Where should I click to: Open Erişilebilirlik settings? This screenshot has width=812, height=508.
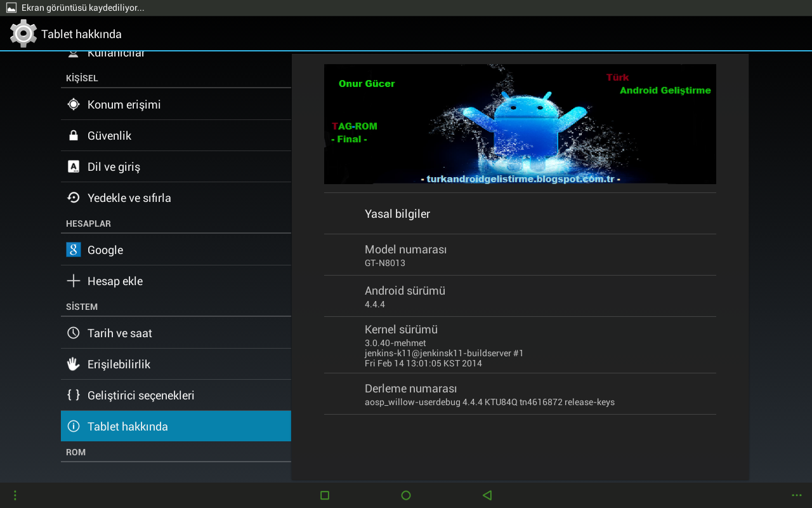(x=176, y=364)
